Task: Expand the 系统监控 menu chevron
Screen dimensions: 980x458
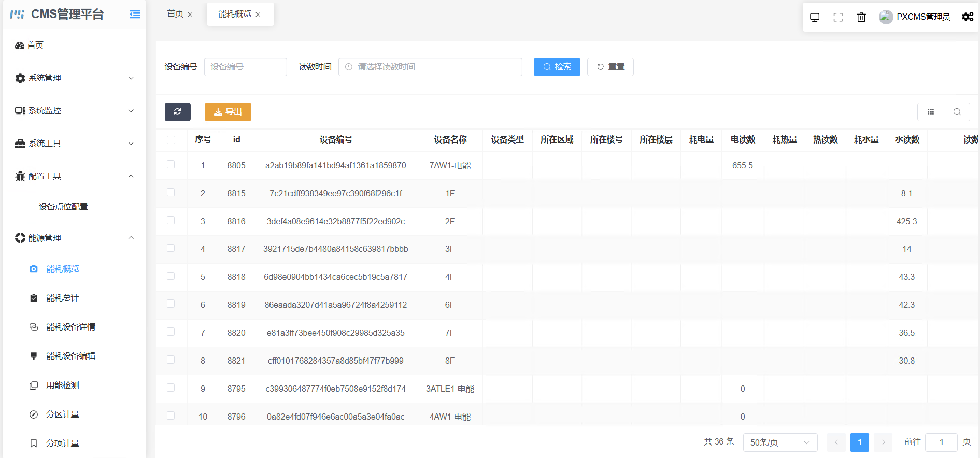Action: (131, 111)
